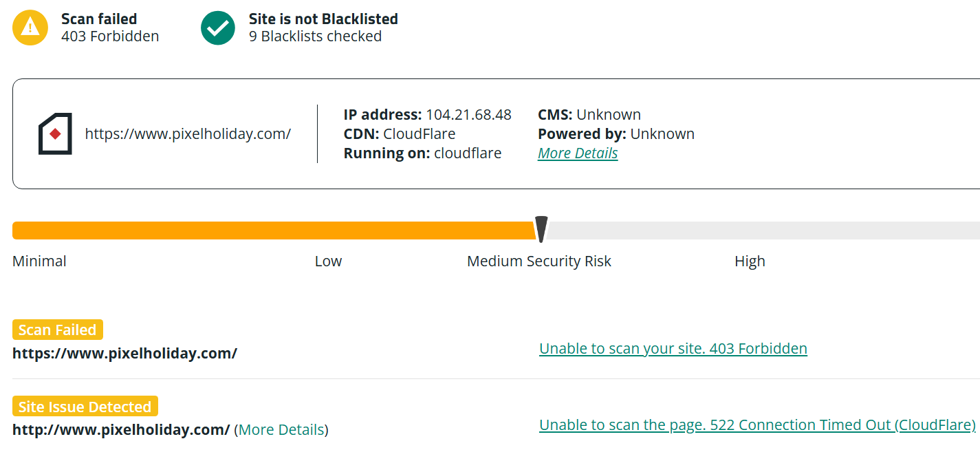Click the orange filled risk bar
This screenshot has width=980, height=450.
pos(274,231)
